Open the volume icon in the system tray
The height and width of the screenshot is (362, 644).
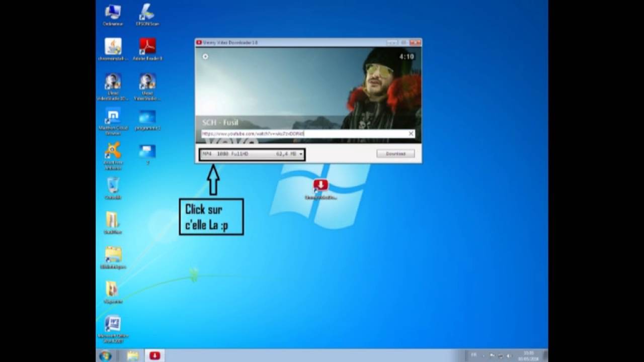tap(508, 355)
